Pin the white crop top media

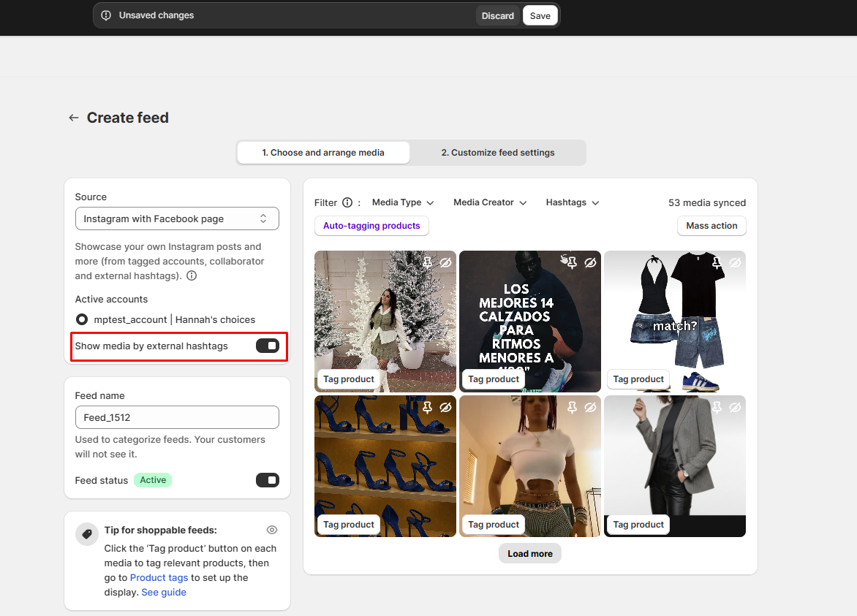tap(573, 407)
